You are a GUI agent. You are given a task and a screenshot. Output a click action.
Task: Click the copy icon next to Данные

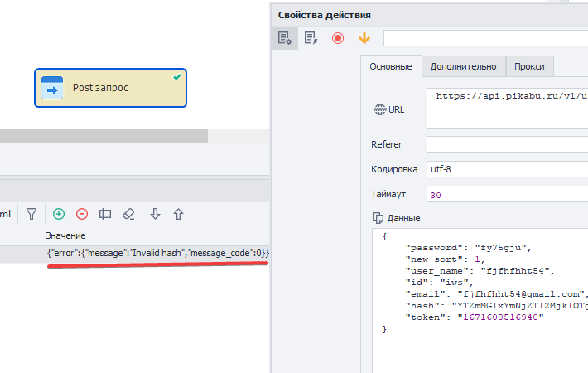pyautogui.click(x=377, y=218)
